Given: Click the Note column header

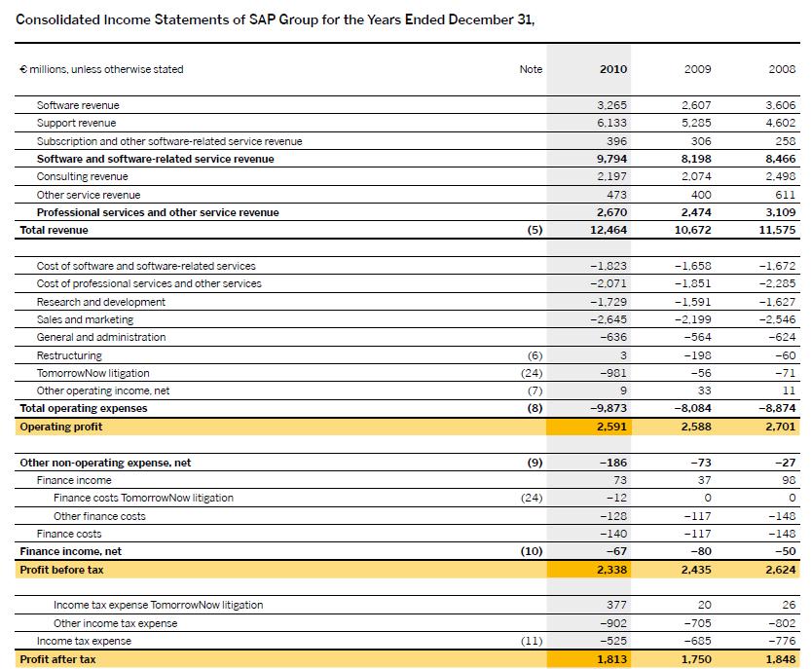Looking at the screenshot, I should 531,69.
